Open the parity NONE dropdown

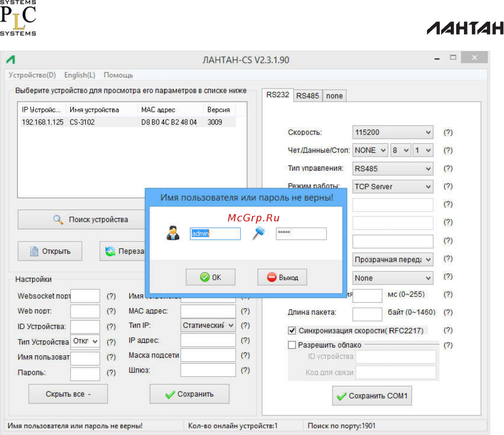click(370, 150)
